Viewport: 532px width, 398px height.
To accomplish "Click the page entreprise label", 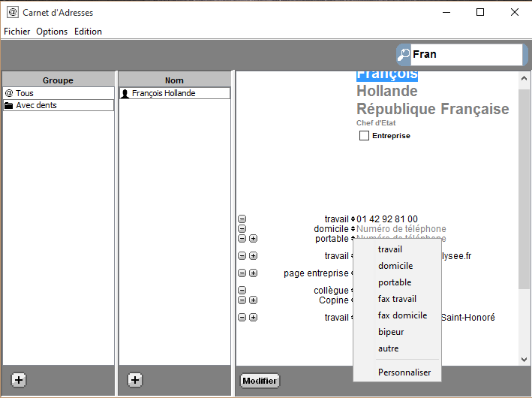I will coord(316,273).
